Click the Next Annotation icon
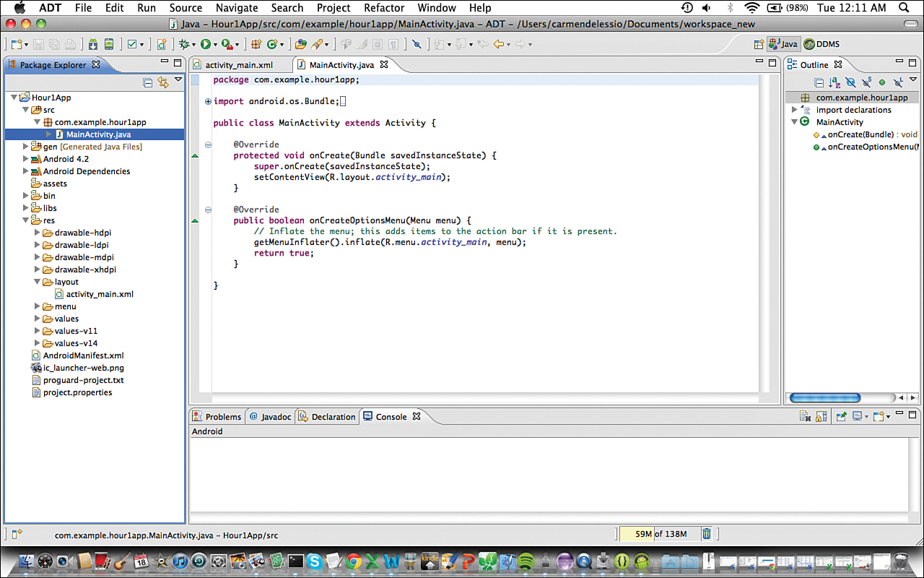 coord(439,44)
